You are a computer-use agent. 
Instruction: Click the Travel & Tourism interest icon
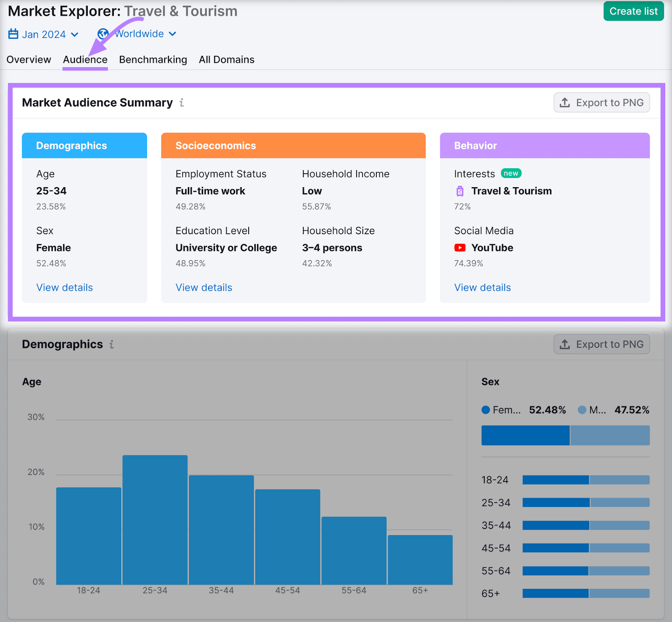pos(460,191)
